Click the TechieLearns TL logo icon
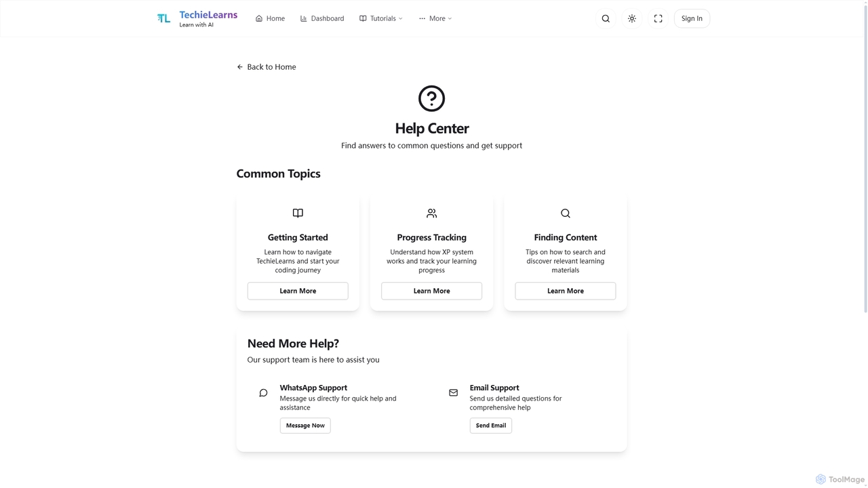The width and height of the screenshot is (868, 488). 163,18
